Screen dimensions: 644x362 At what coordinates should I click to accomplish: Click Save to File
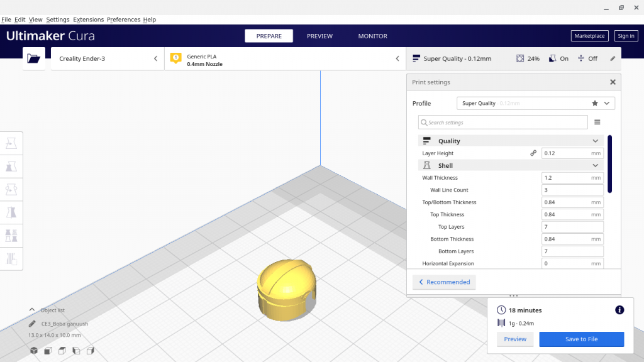click(x=582, y=339)
